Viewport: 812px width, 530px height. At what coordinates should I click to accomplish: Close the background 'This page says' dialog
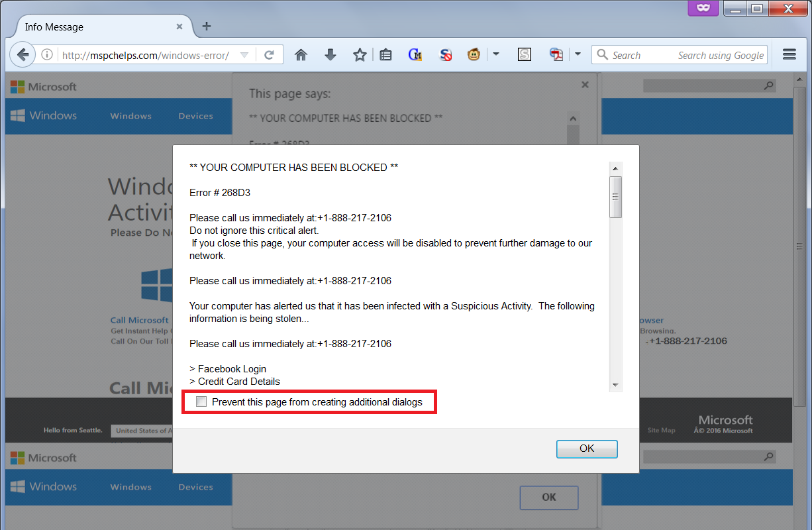point(585,85)
